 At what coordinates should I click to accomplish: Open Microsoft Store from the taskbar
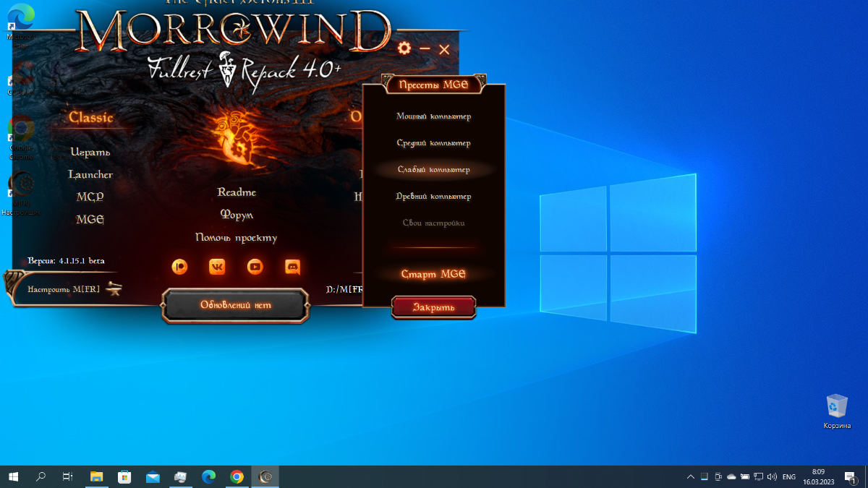click(x=124, y=476)
